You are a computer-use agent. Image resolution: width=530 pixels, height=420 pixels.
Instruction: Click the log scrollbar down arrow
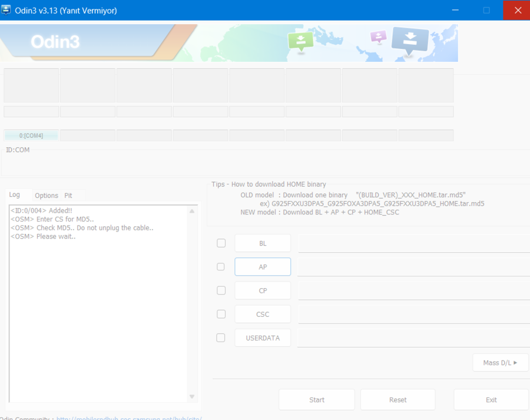tap(192, 396)
